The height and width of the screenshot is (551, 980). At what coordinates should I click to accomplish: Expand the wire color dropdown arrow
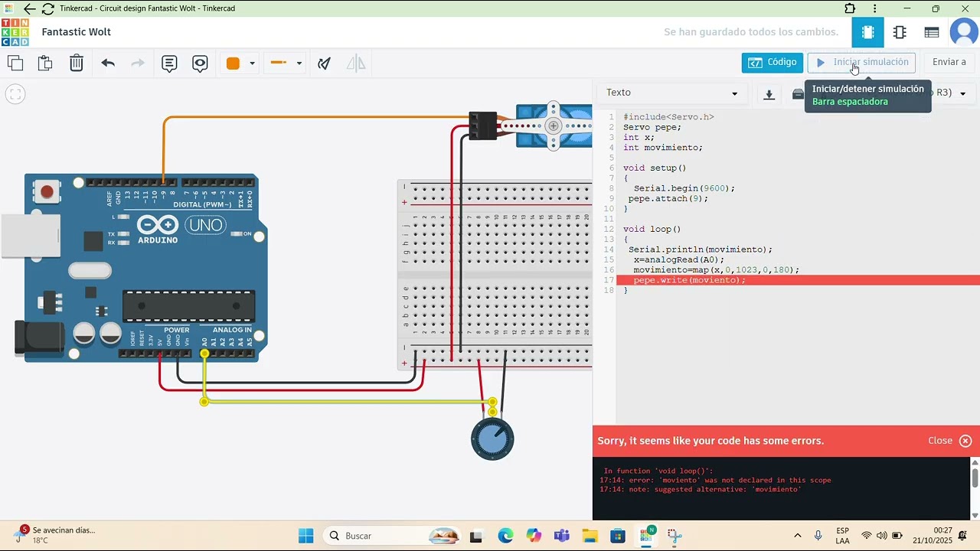pos(252,64)
